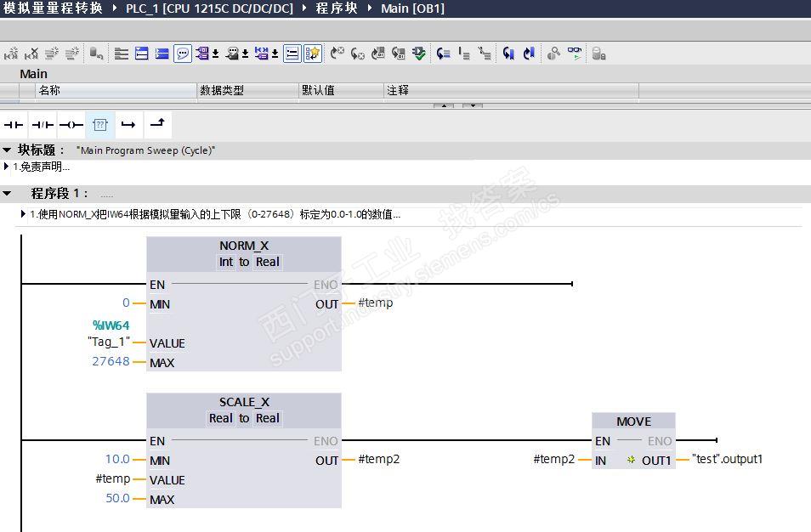Toggle absolute/symbolic operands tag icon
The height and width of the screenshot is (532, 811).
point(202,54)
